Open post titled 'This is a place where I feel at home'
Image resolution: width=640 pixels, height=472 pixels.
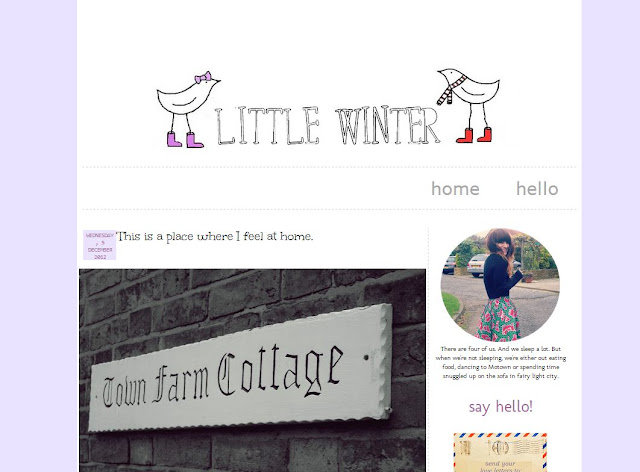tap(215, 236)
